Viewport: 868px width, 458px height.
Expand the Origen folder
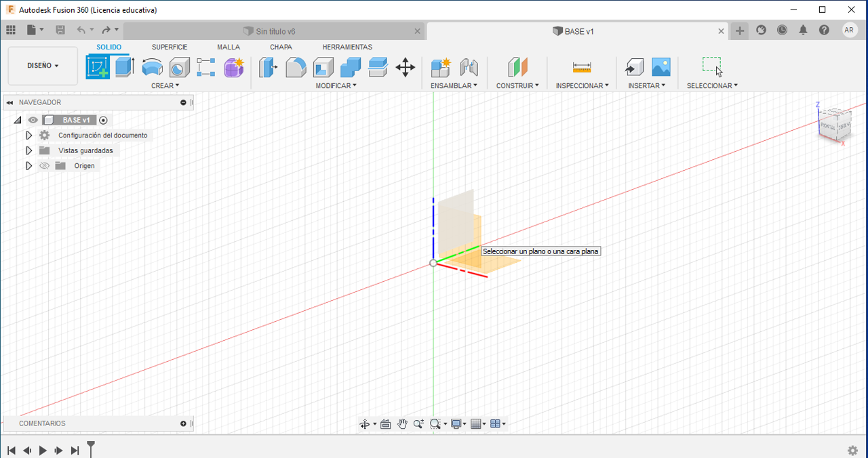pyautogui.click(x=28, y=166)
